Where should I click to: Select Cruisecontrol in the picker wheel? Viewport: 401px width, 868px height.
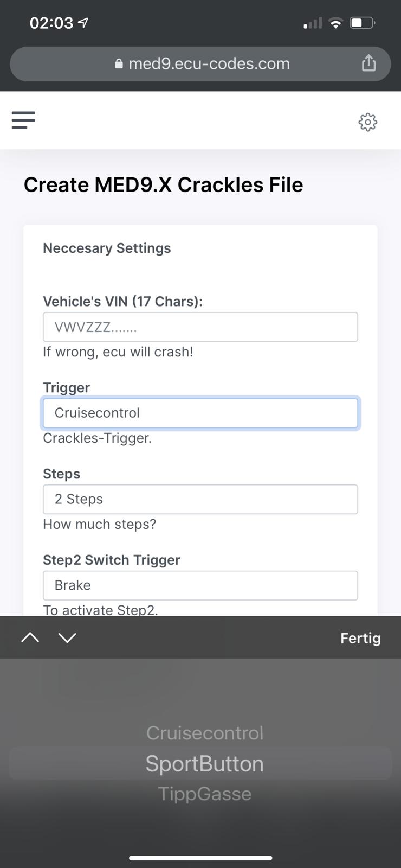(x=204, y=732)
